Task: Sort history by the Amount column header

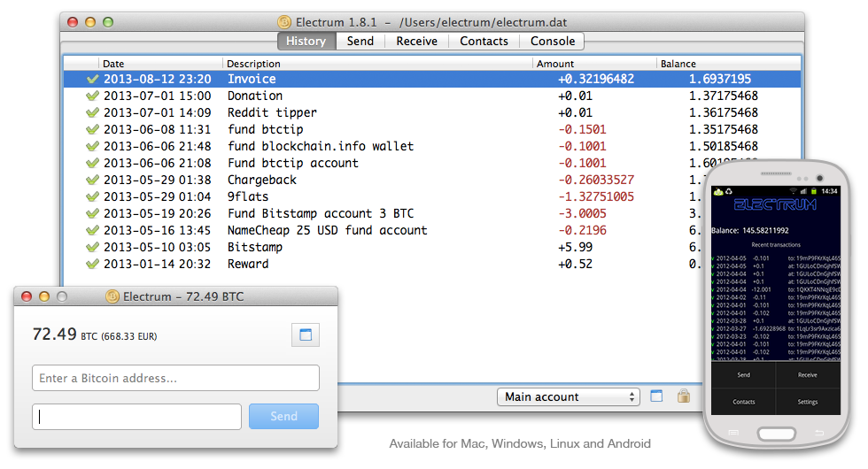Action: [x=555, y=64]
